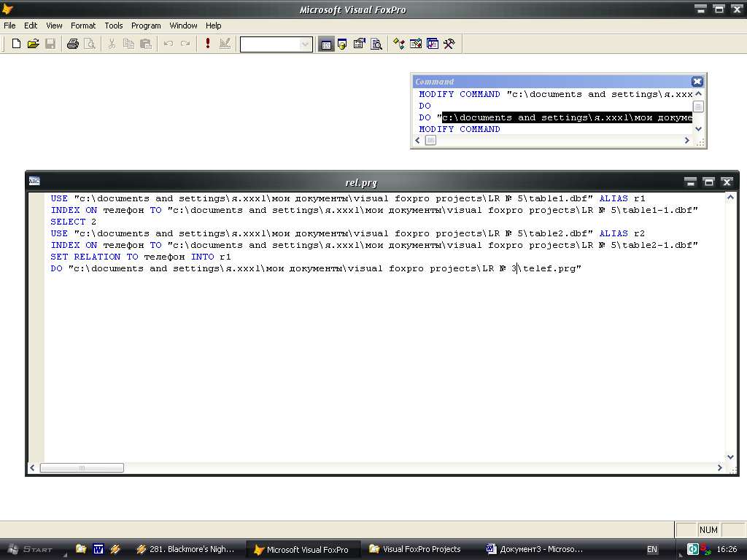Open Print Preview from toolbar
This screenshot has height=560, width=747.
[x=90, y=44]
